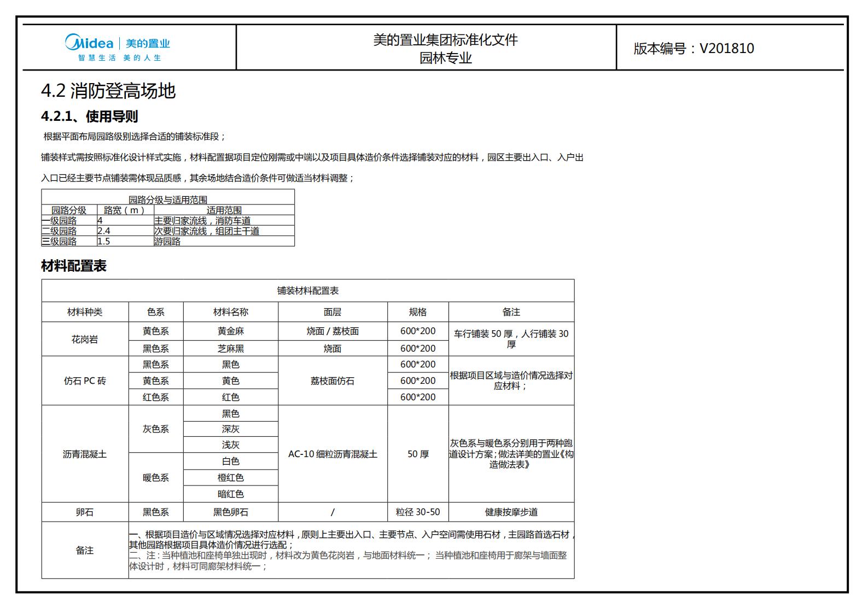Image resolution: width=868 pixels, height=614 pixels.
Task: Click the 黑色卵石 material name
Action: pos(231,512)
